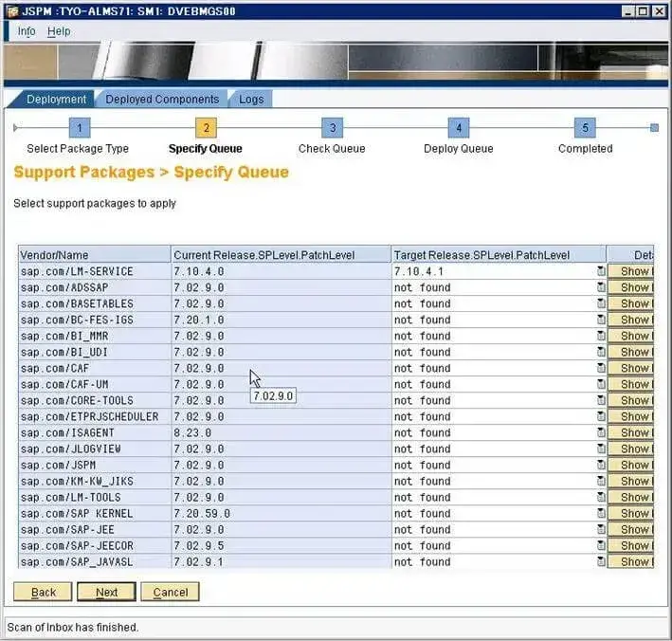Viewport: 672px width, 641px height.
Task: Click Current Release.SPLevel.PatchLevel column header
Action: (282, 255)
